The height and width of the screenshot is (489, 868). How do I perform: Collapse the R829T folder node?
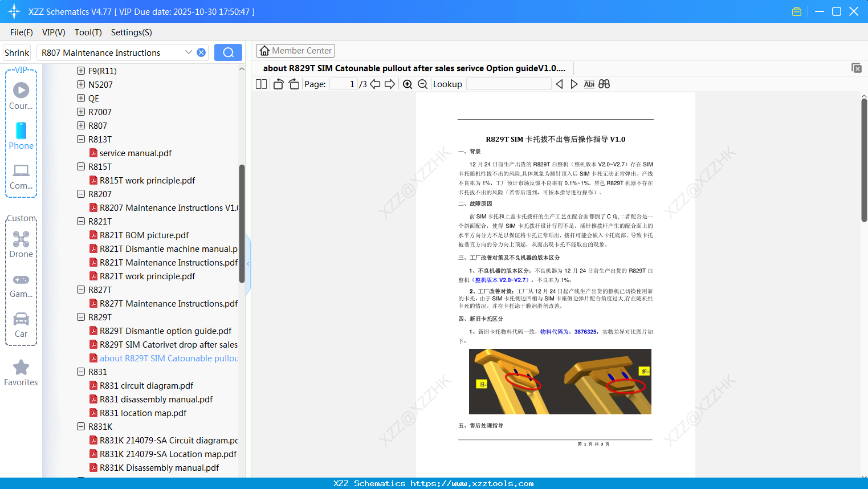tap(81, 317)
